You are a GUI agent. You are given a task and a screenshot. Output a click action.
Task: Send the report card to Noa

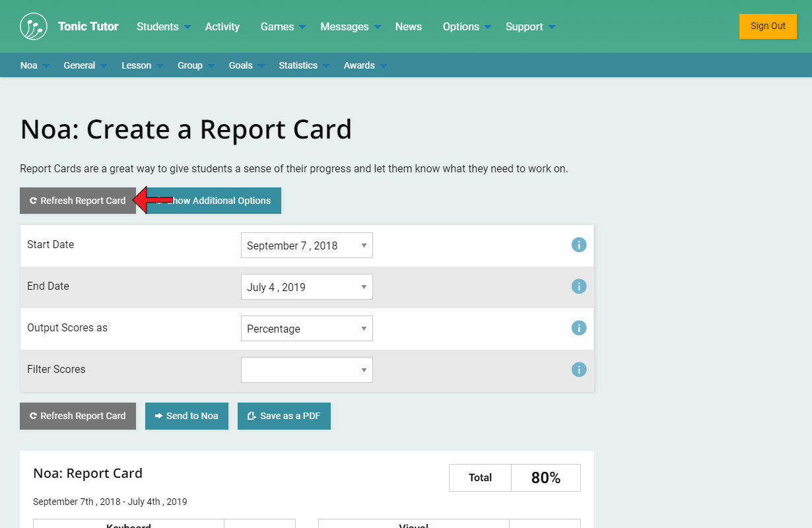[x=186, y=416]
